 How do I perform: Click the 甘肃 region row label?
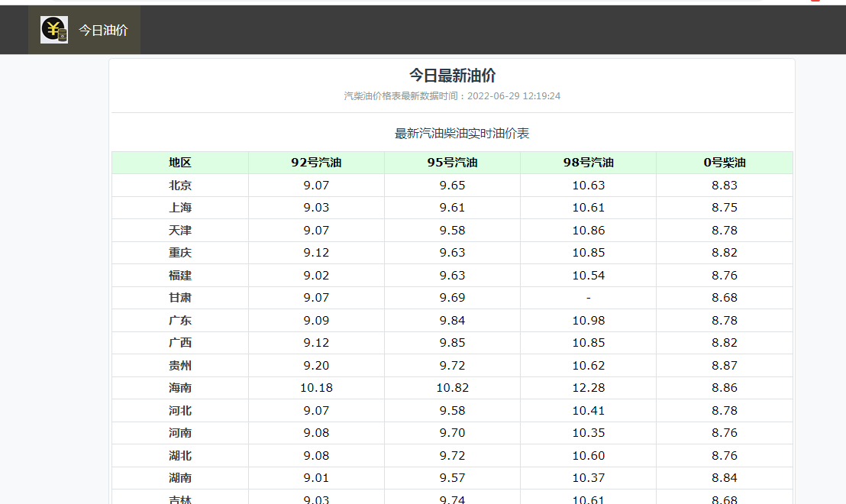coord(180,298)
